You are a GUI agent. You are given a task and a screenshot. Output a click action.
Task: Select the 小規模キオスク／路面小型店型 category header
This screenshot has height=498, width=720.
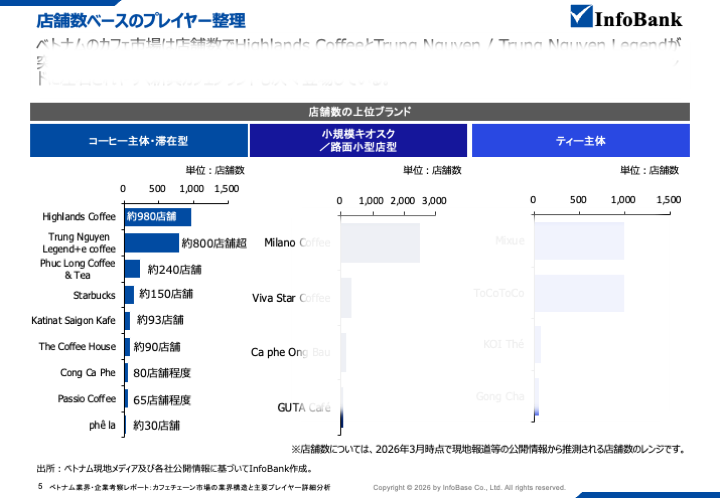[x=358, y=140]
